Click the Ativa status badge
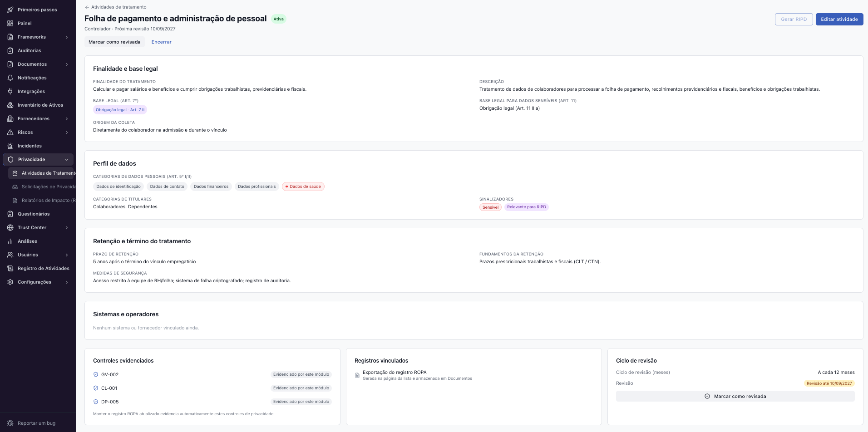This screenshot has height=432, width=868. tap(279, 19)
